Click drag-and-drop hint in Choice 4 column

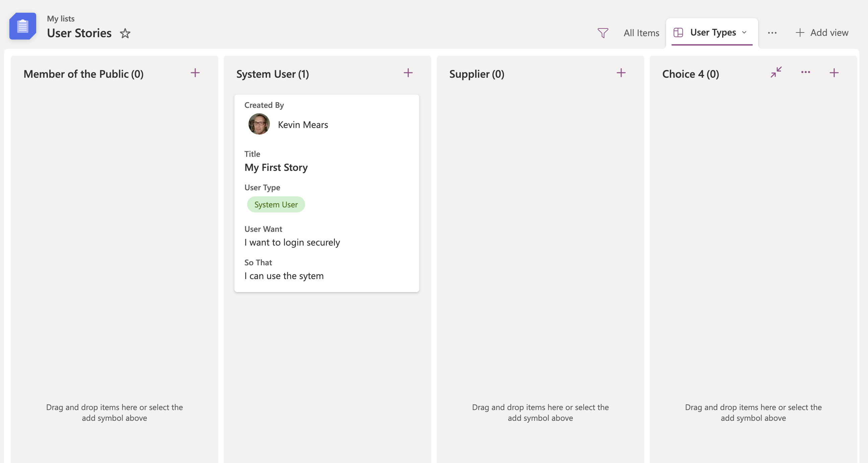(753, 412)
